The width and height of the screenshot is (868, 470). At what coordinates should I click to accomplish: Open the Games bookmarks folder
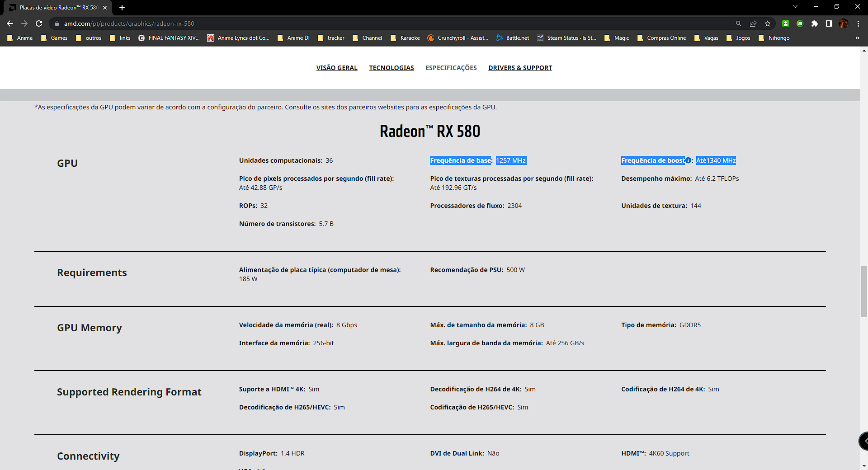(54, 38)
